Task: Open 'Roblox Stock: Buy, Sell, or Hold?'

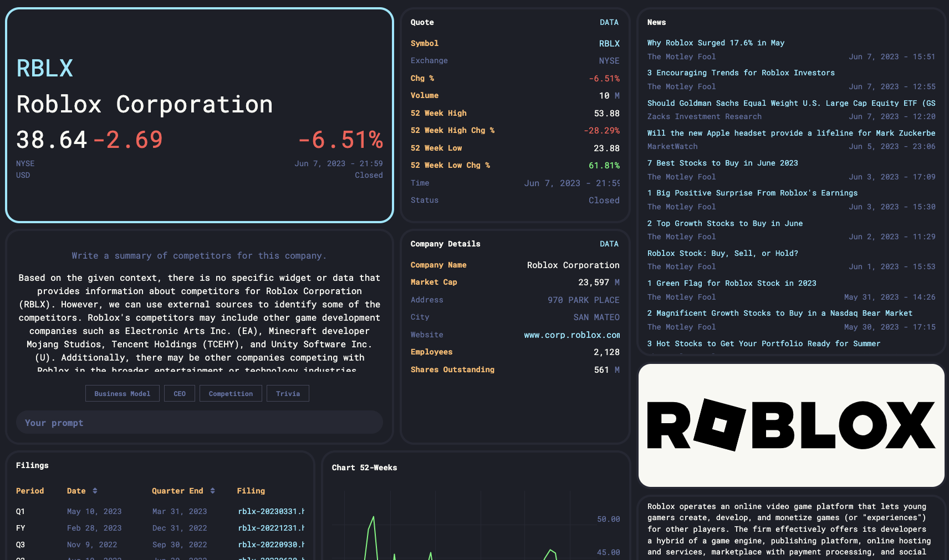Action: [722, 253]
